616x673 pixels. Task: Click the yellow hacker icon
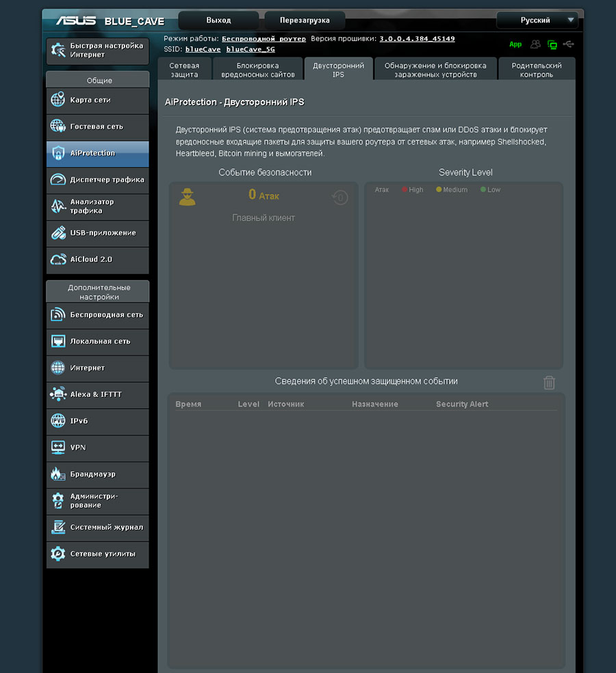(x=187, y=197)
